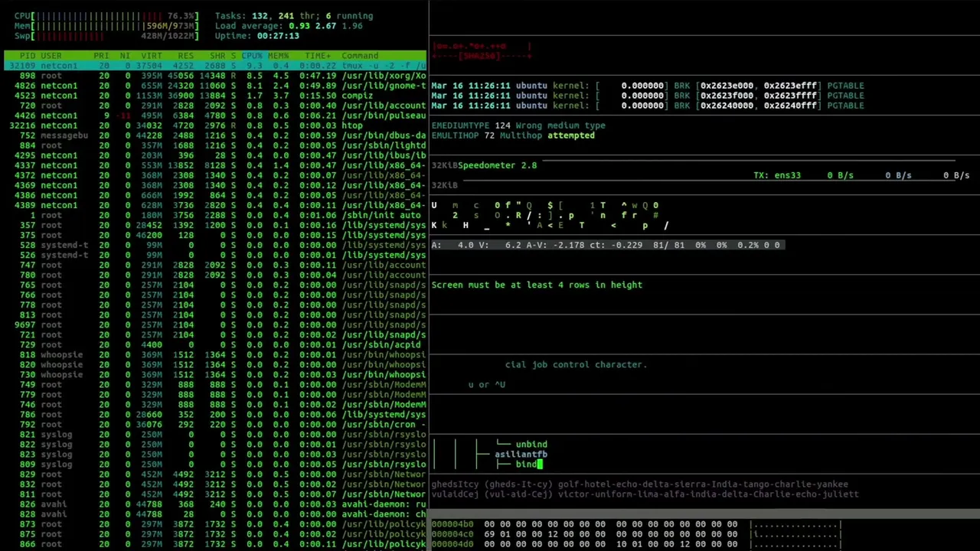Click the ghedsItcy phonetic password line
This screenshot has height=551, width=980.
tap(640, 484)
